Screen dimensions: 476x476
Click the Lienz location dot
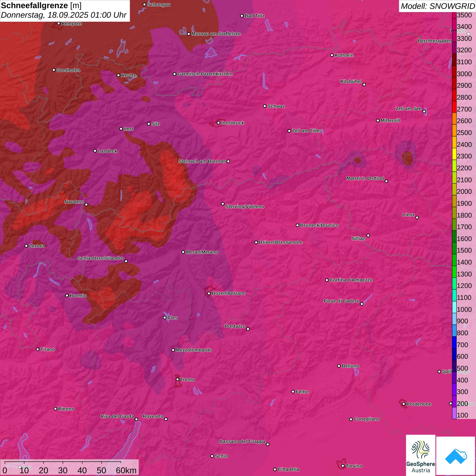tap(417, 218)
